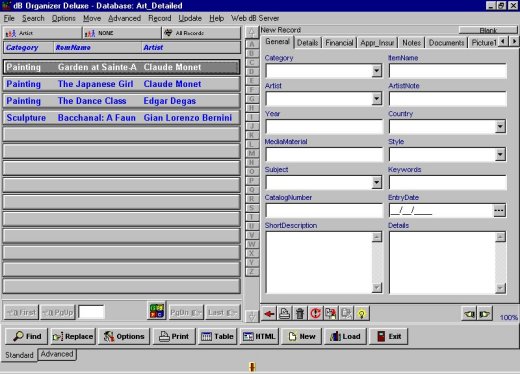This screenshot has height=374, width=520.
Task: Open the EntryDate calendar picker button
Action: 499,210
